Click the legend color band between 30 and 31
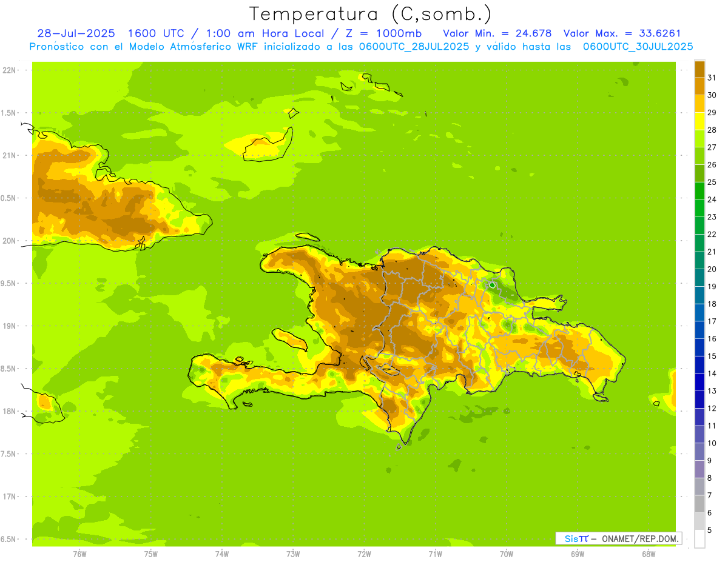The height and width of the screenshot is (562, 728). [x=699, y=86]
